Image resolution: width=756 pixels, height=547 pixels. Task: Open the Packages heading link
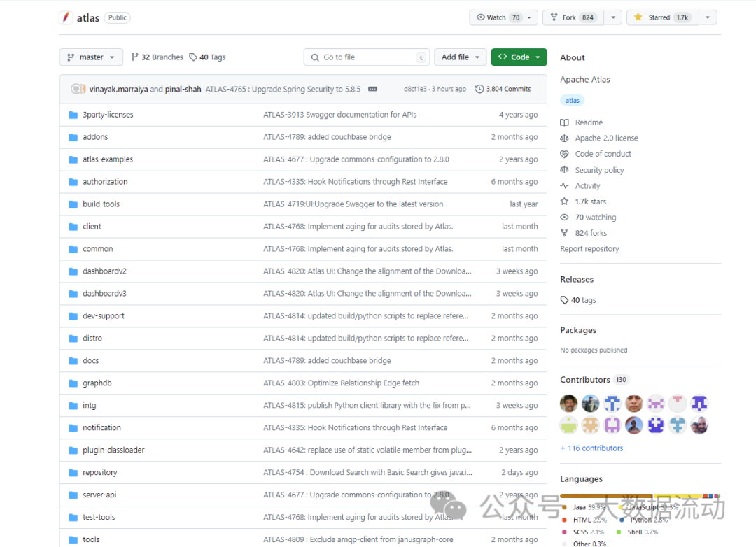click(578, 330)
